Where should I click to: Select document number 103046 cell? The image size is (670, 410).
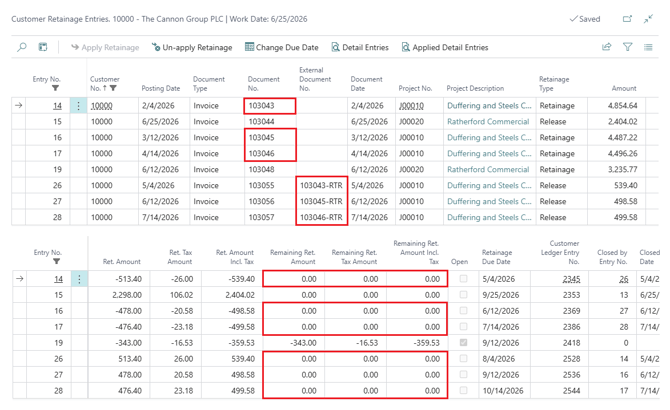point(270,153)
